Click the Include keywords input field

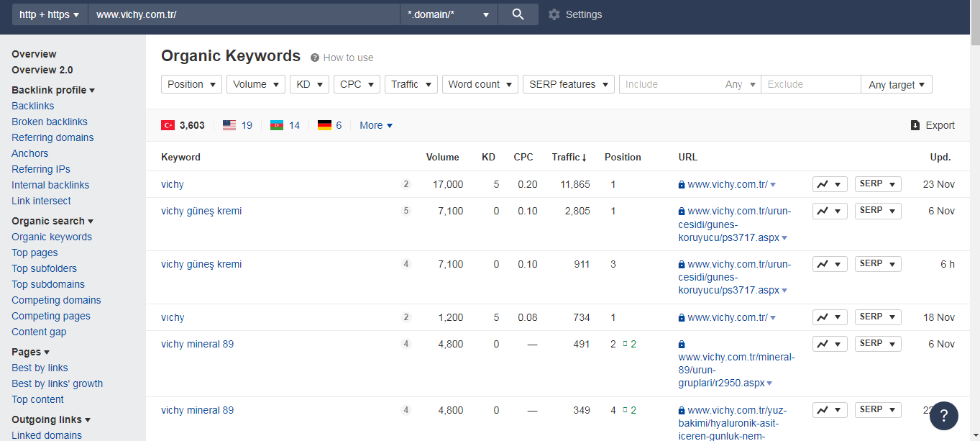pyautogui.click(x=670, y=84)
